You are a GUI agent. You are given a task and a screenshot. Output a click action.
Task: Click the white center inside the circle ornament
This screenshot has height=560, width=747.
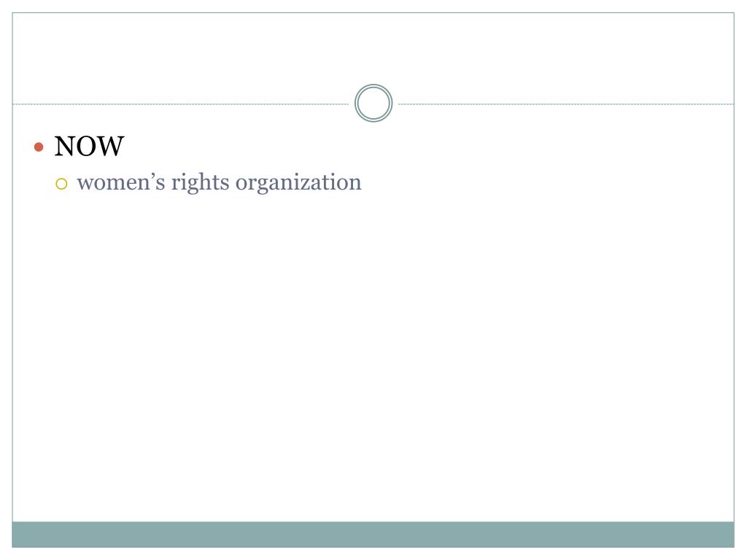click(x=373, y=104)
